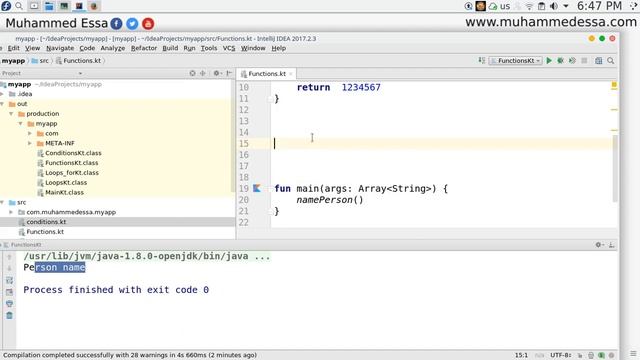The height and width of the screenshot is (360, 640).
Task: Open the FunctionsKt run configuration dropdown
Action: coord(516,60)
